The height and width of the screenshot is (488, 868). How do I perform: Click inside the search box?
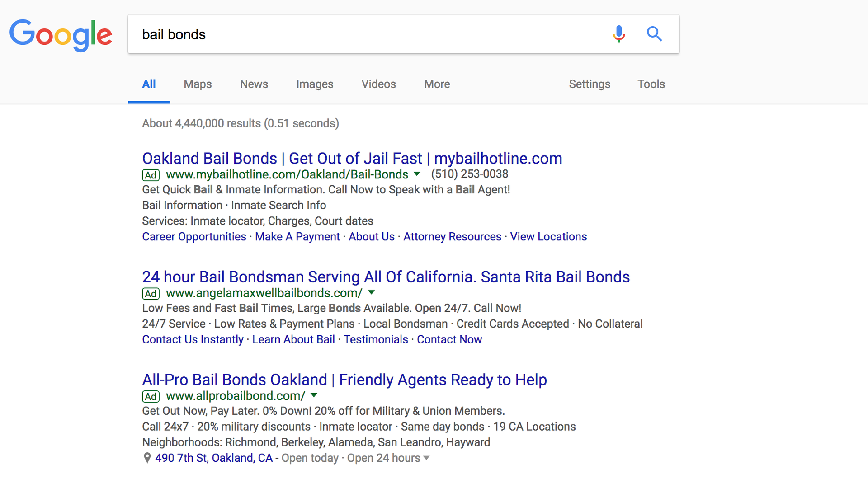[362, 34]
